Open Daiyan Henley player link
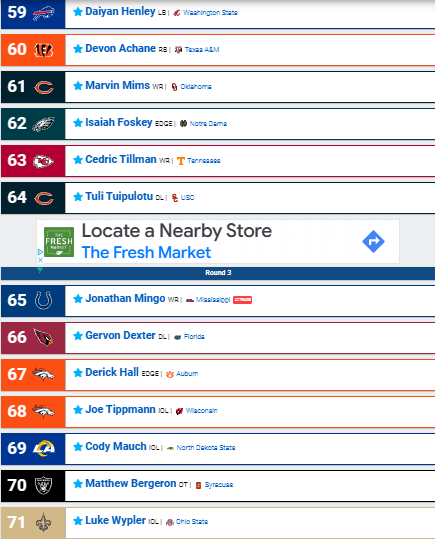 [120, 11]
